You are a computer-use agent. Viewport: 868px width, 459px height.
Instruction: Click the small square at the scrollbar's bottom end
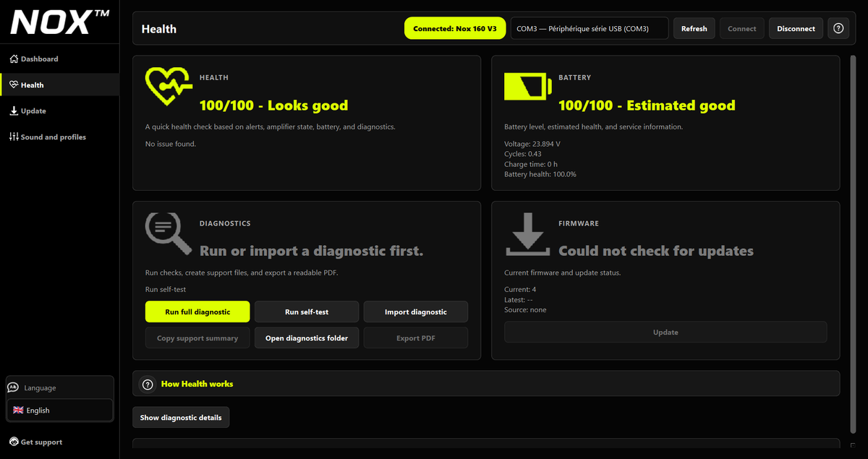(x=853, y=445)
